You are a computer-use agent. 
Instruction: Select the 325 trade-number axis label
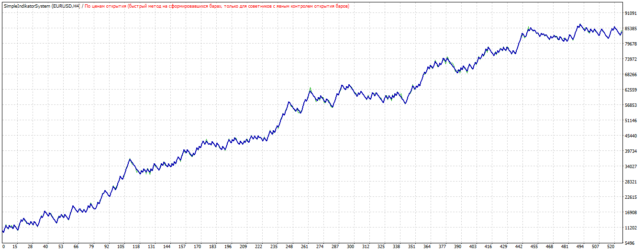(381, 247)
